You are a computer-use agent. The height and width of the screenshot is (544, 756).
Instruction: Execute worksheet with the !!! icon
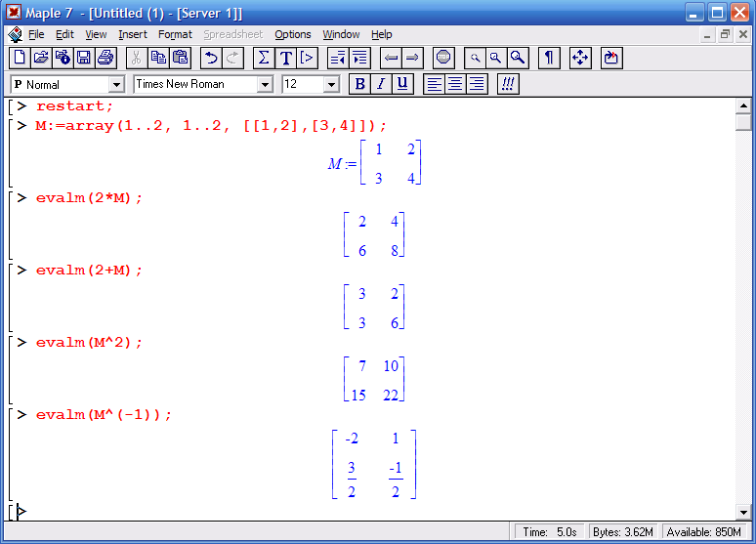pyautogui.click(x=508, y=84)
